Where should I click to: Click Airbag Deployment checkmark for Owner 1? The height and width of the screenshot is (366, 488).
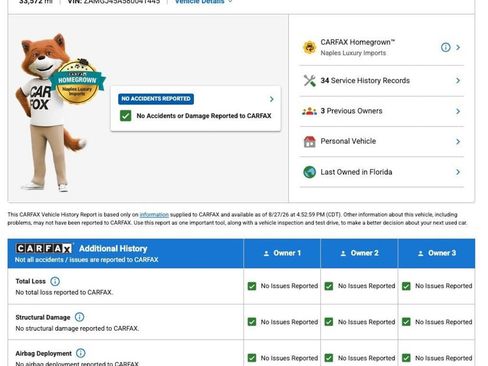coord(252,358)
